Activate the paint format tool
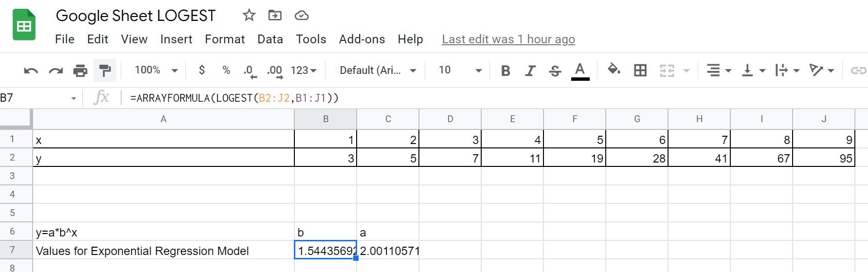This screenshot has width=868, height=272. (105, 71)
